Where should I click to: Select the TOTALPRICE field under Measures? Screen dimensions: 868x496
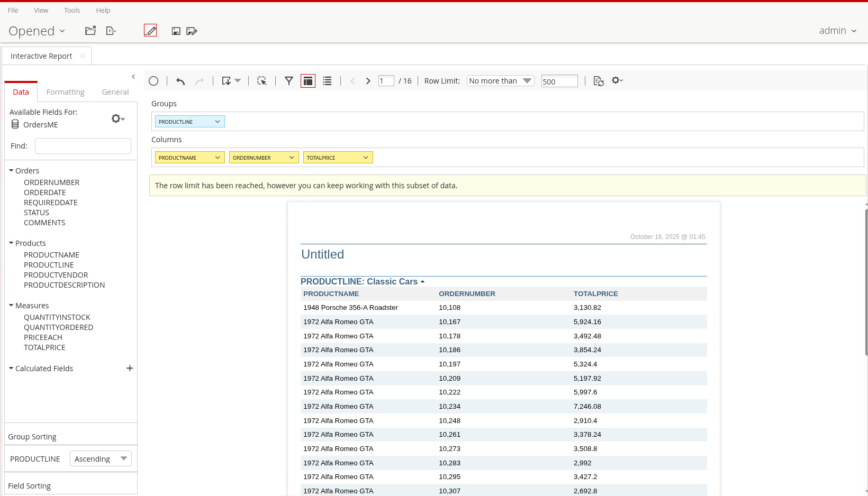(44, 347)
